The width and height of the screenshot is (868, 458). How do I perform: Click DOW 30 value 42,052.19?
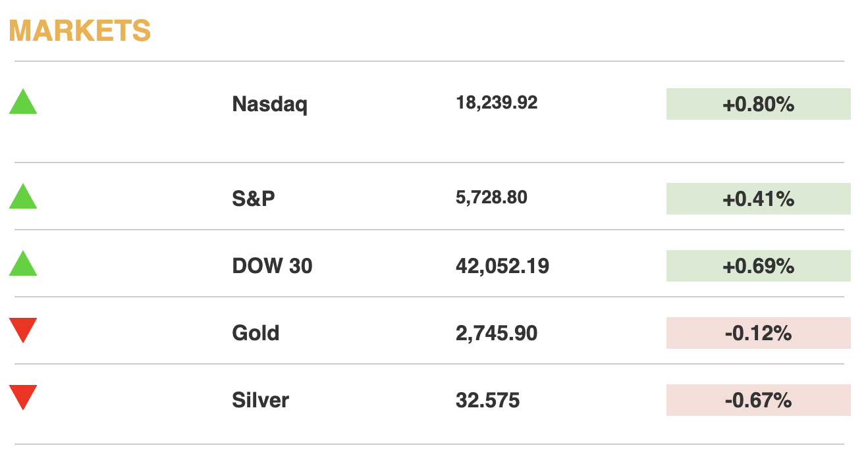coord(502,266)
